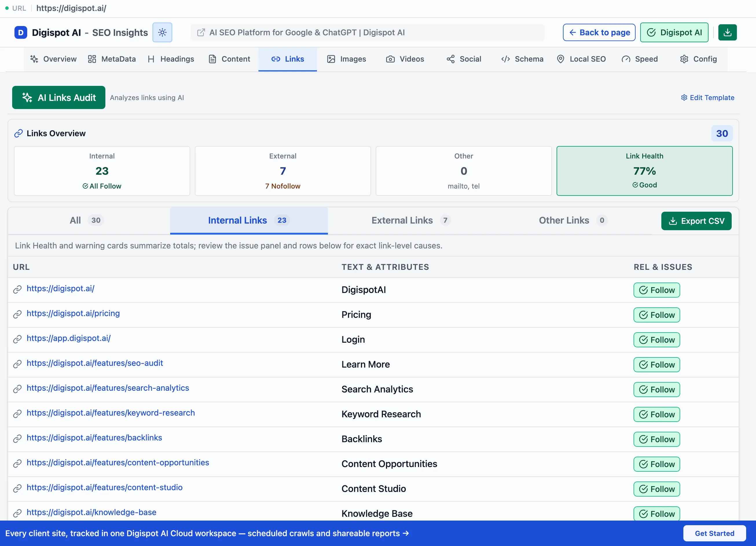Open the Speed tab
Viewport: 756px width, 546px height.
coord(640,59)
